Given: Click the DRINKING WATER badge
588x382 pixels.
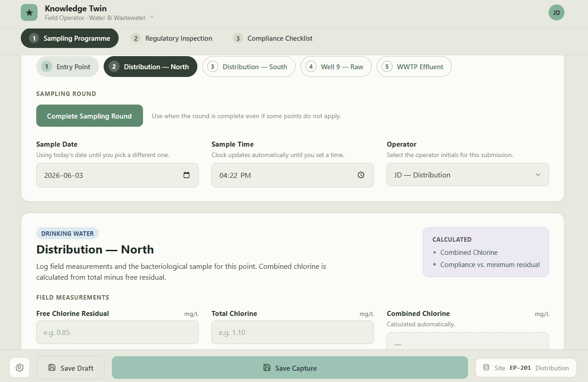Looking at the screenshot, I should coord(67,234).
